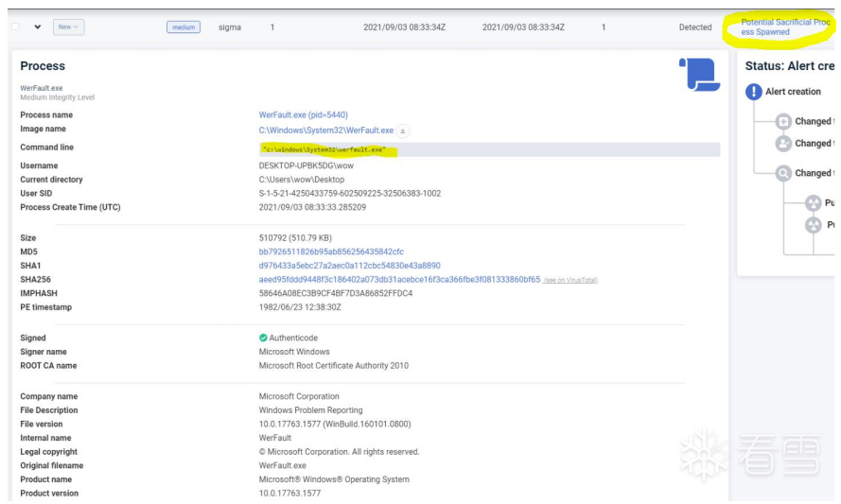Select the size 510792 value
This screenshot has width=841, height=504.
(295, 238)
